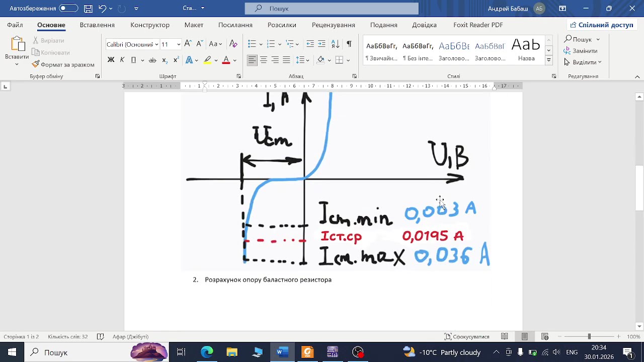
Task: Expand highlight color dropdown arrow
Action: pos(216,60)
